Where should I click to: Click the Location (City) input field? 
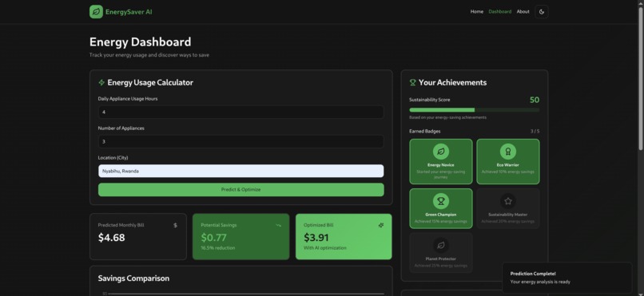[x=241, y=171]
